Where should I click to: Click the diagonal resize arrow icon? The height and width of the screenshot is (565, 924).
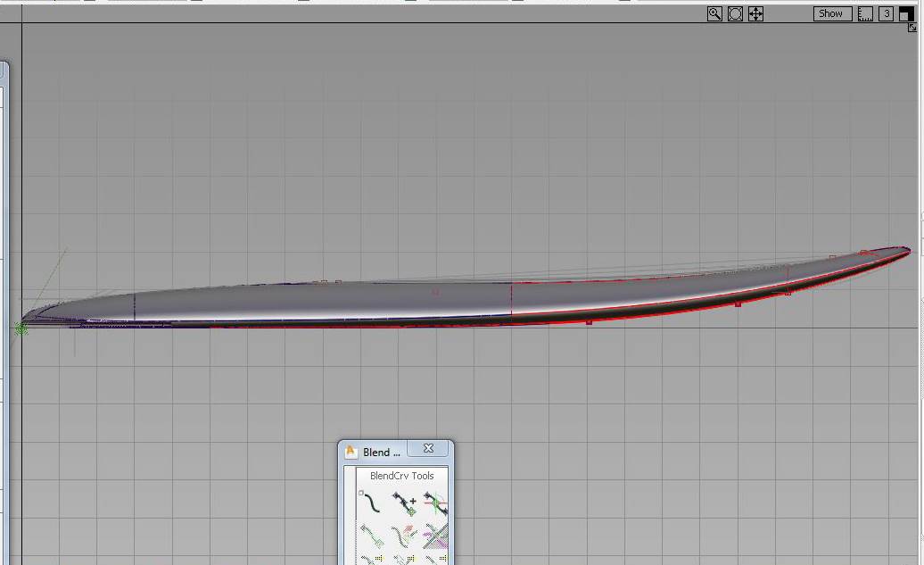pyautogui.click(x=912, y=28)
